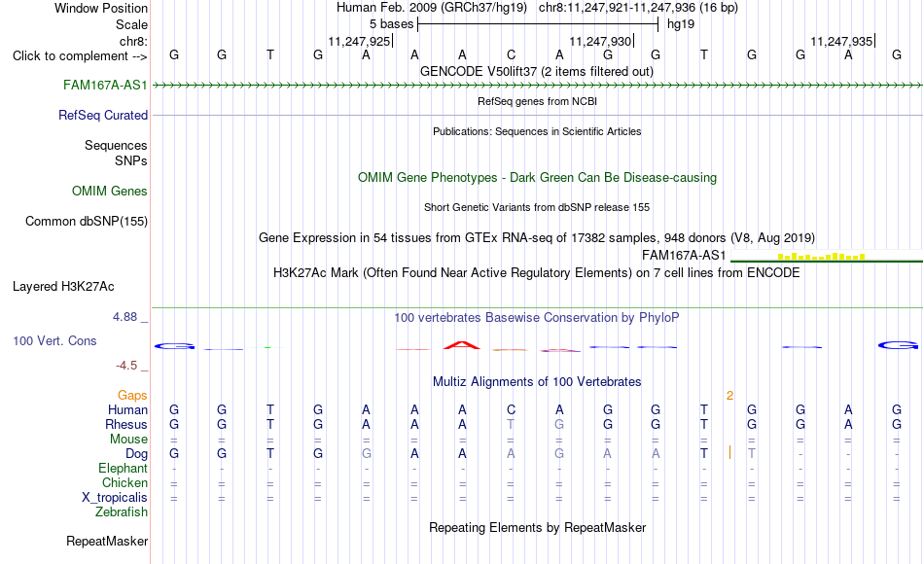Screen dimensions: 924x564
Task: Click the Gaps label in orange
Action: point(132,396)
